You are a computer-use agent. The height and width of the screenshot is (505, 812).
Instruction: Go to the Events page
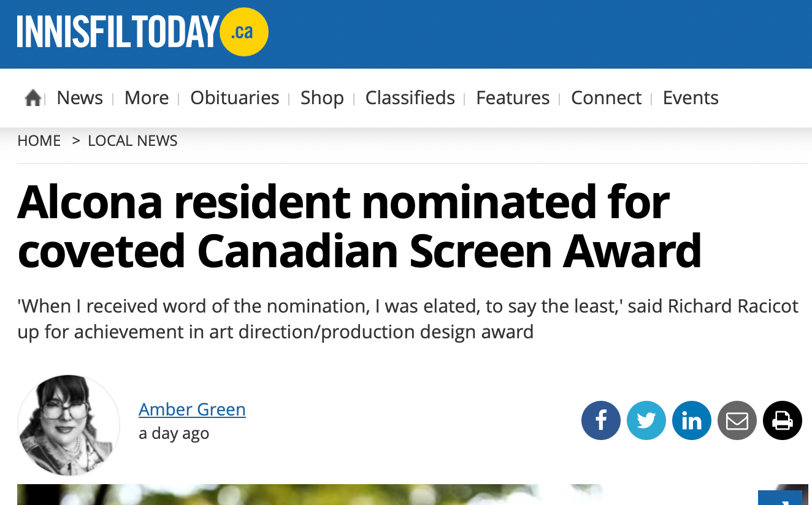691,98
